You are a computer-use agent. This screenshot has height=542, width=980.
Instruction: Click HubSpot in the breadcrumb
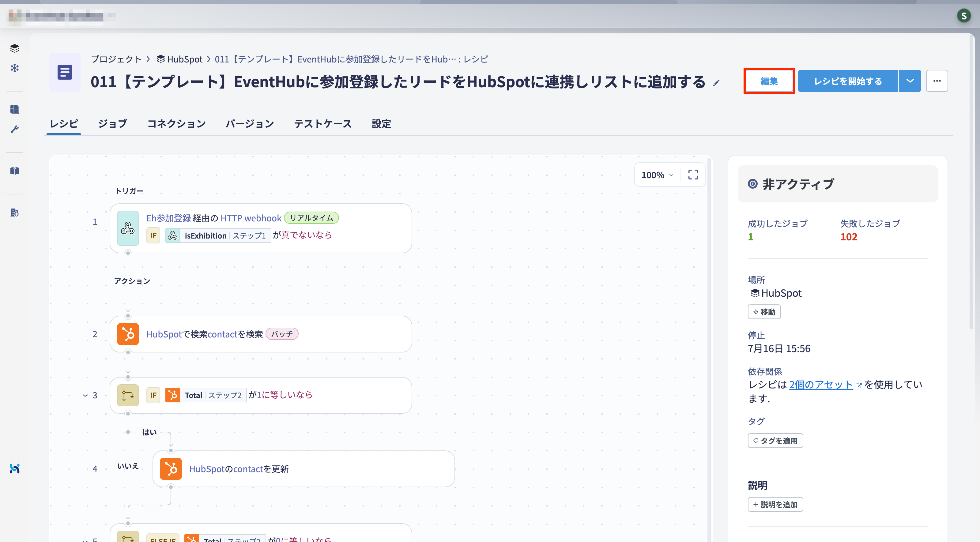point(185,59)
